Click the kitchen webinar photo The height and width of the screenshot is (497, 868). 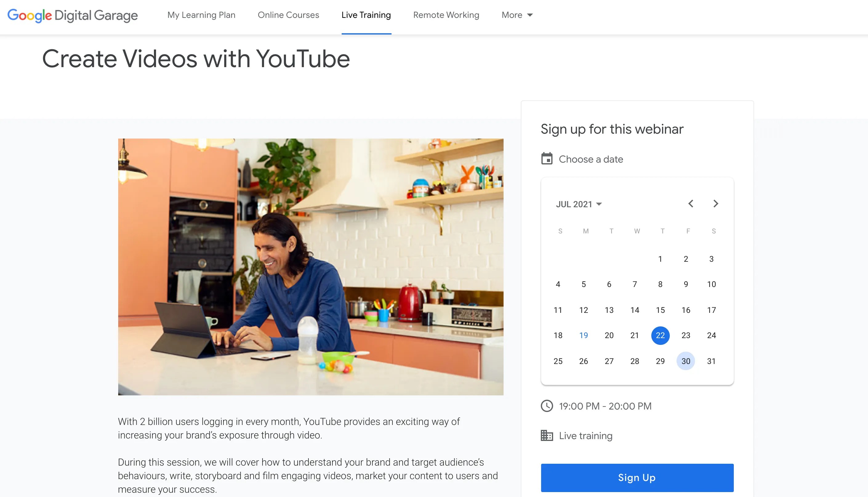[311, 266]
